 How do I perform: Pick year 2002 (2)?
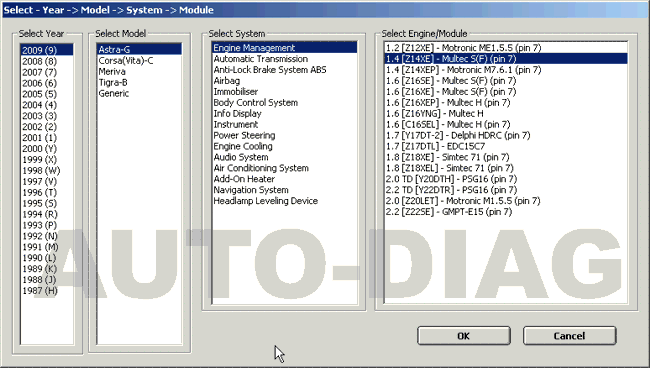point(47,126)
